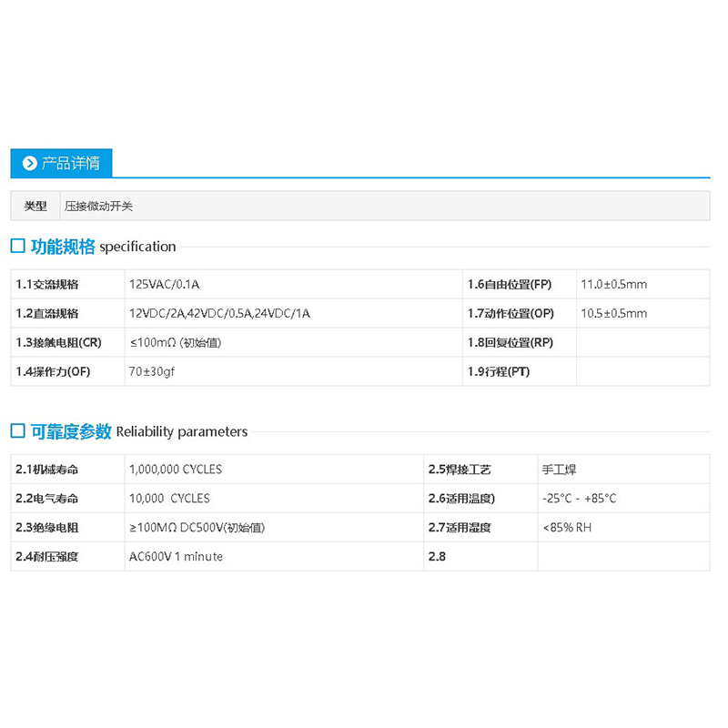The image size is (728, 728).
Task: Click the 类型 label cell
Action: pos(35,206)
